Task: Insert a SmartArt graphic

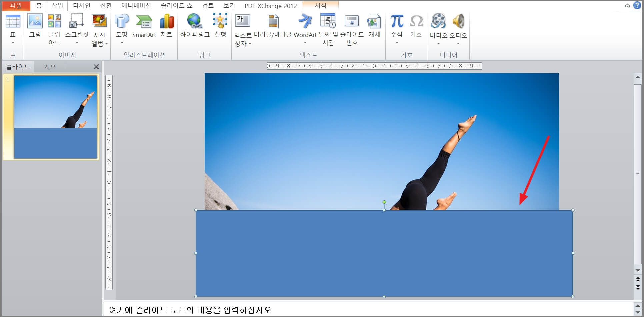Action: pyautogui.click(x=144, y=21)
